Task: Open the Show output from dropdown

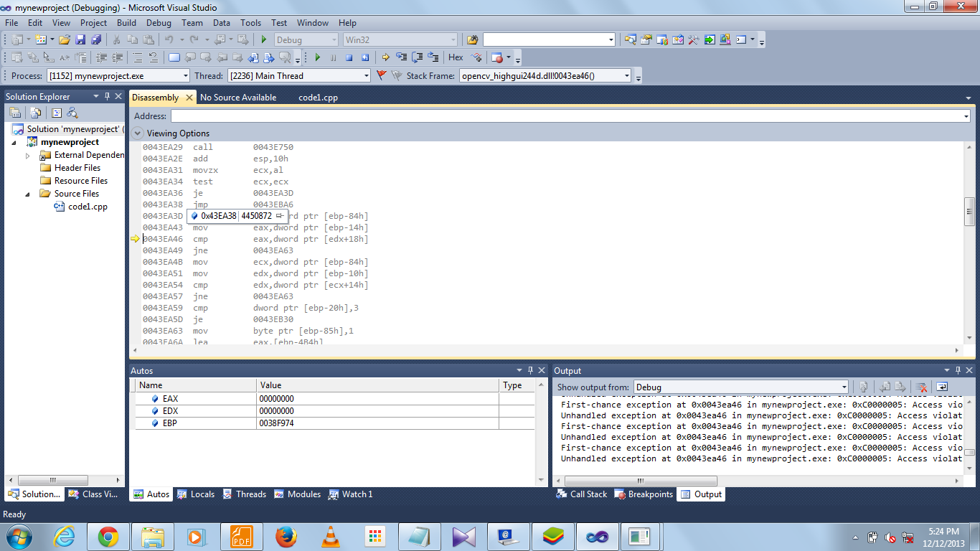Action: tap(844, 387)
